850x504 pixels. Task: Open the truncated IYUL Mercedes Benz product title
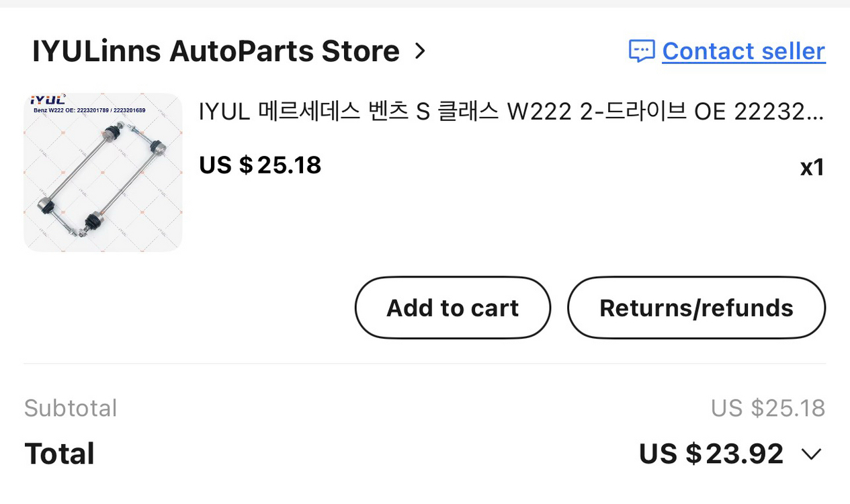click(512, 112)
